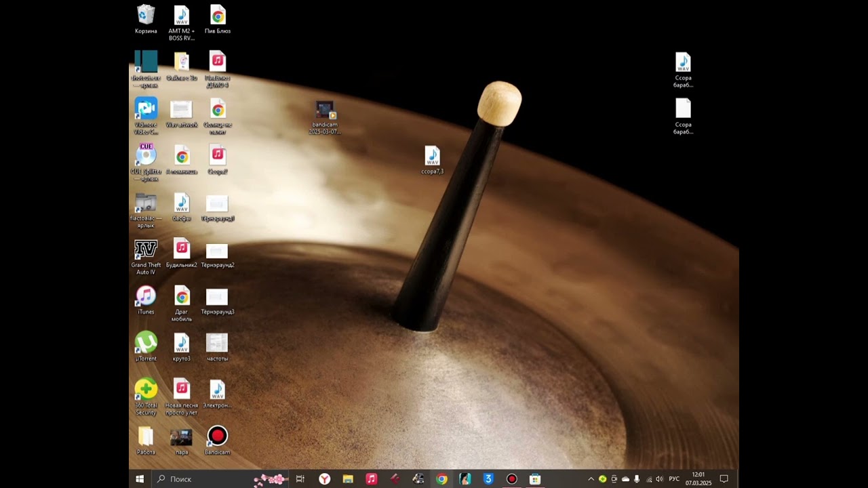Select the bandicam 2025-03-07 video file
This screenshot has height=488, width=868.
click(325, 117)
